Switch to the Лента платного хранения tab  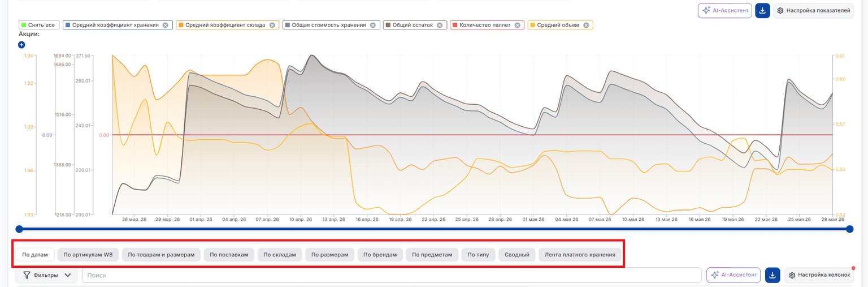(x=580, y=255)
